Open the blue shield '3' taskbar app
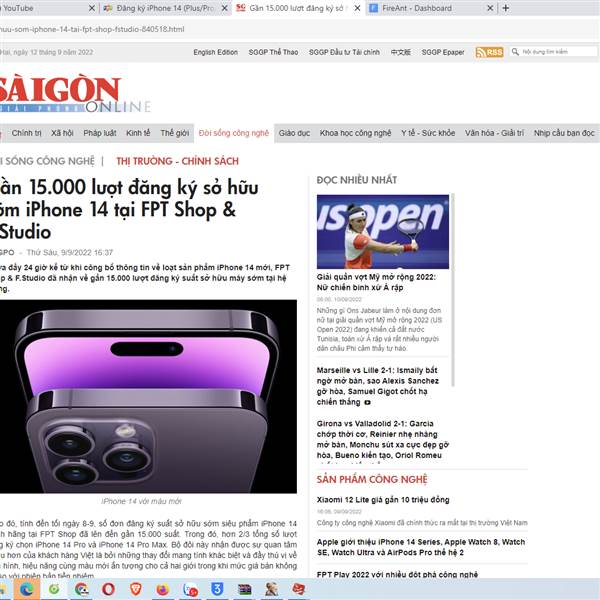This screenshot has width=600, height=600. pos(217,589)
